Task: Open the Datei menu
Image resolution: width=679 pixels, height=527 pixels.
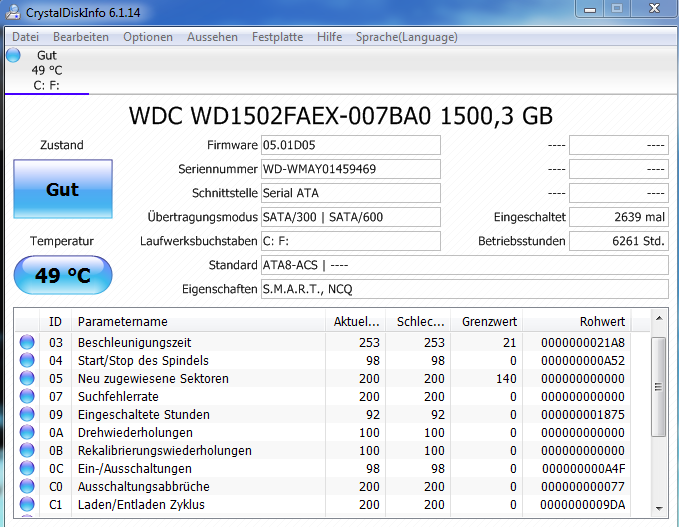Action: 26,37
